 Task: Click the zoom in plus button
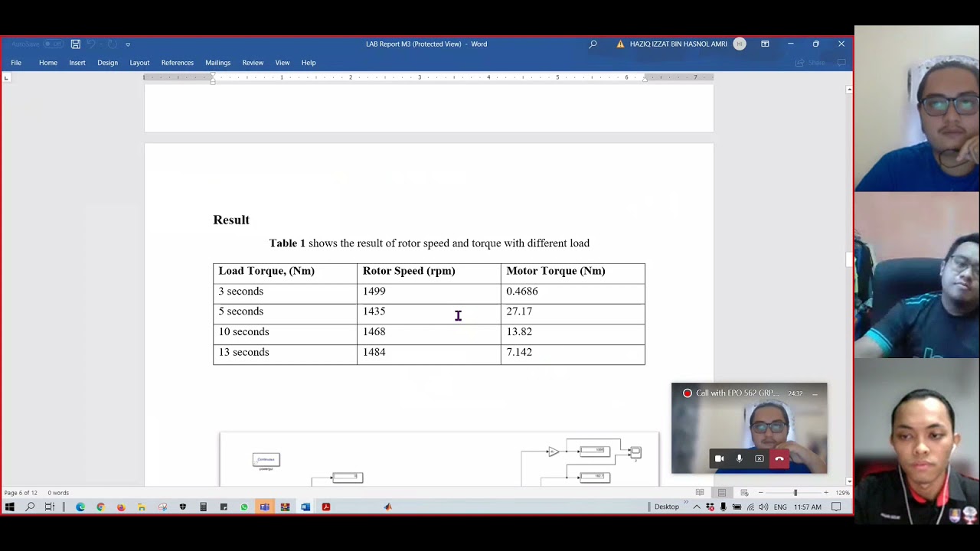825,493
